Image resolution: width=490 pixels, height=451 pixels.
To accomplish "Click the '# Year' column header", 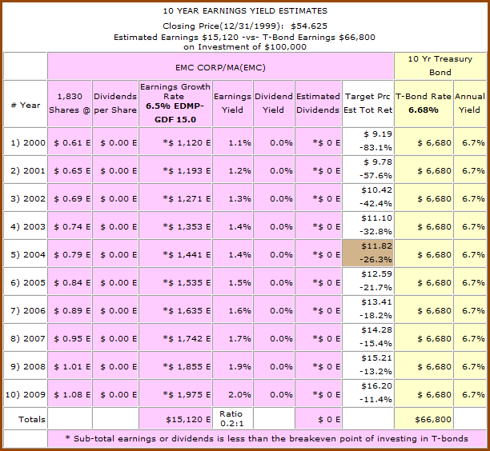I will (25, 104).
